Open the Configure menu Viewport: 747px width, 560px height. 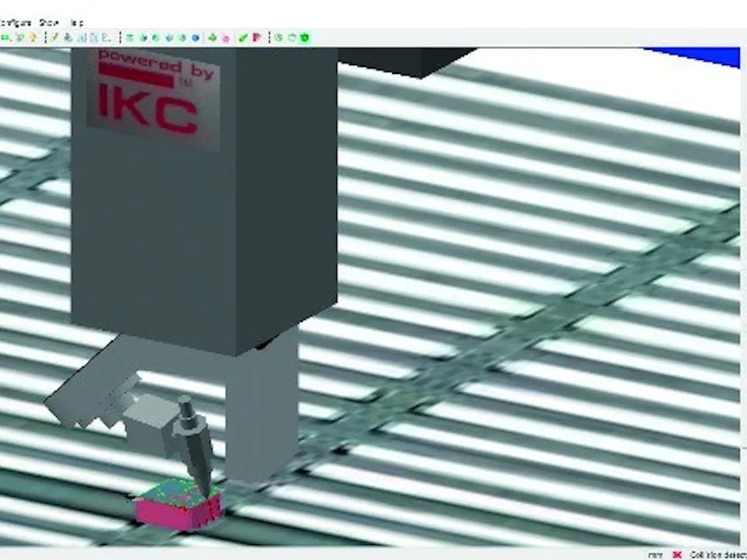click(x=16, y=23)
